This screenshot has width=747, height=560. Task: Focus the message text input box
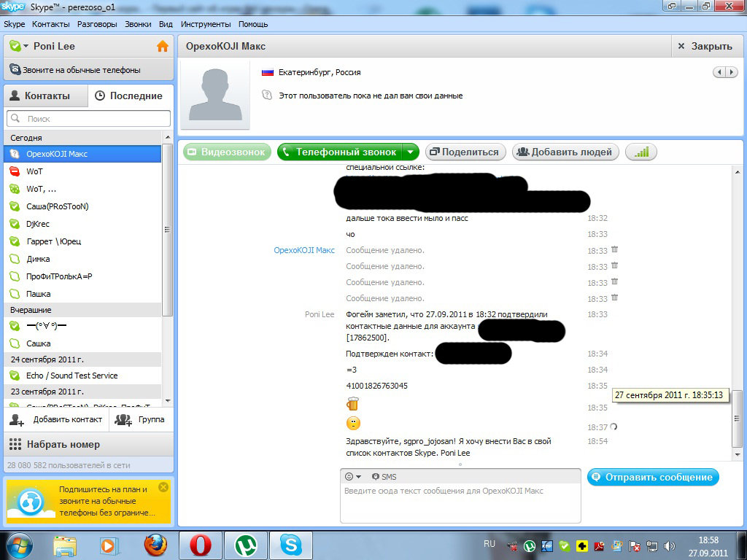[x=460, y=503]
